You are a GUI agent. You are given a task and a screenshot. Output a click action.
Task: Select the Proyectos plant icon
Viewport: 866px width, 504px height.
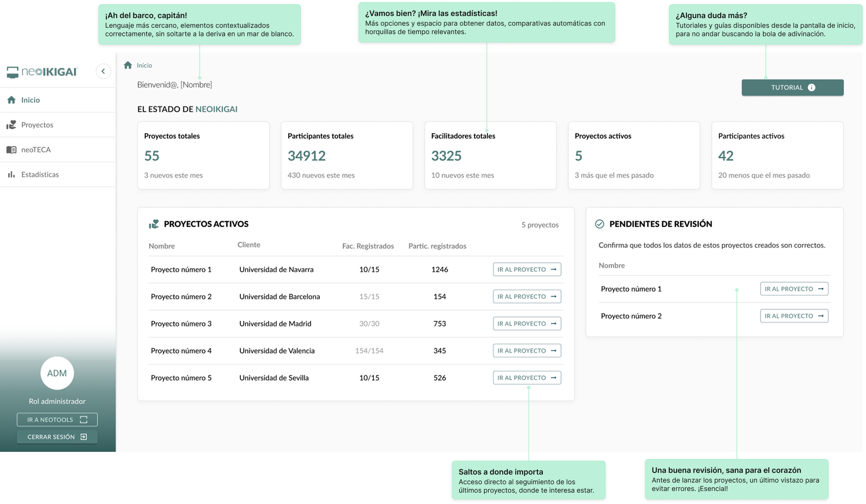(x=11, y=125)
